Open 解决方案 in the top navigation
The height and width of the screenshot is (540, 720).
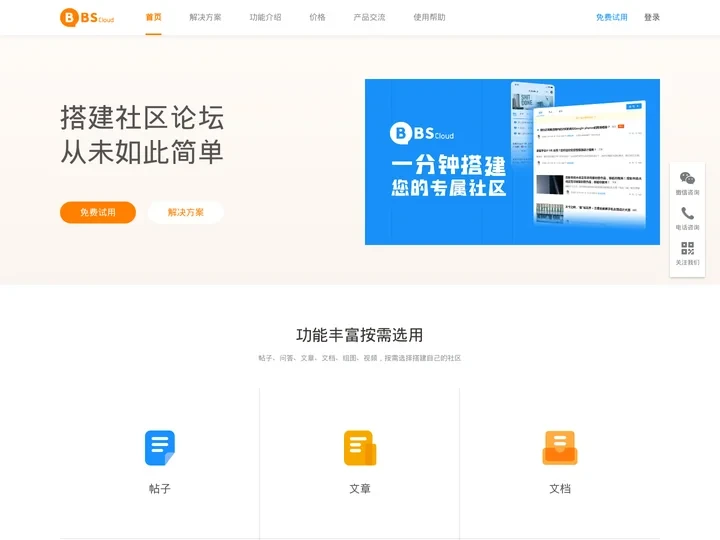(x=205, y=17)
